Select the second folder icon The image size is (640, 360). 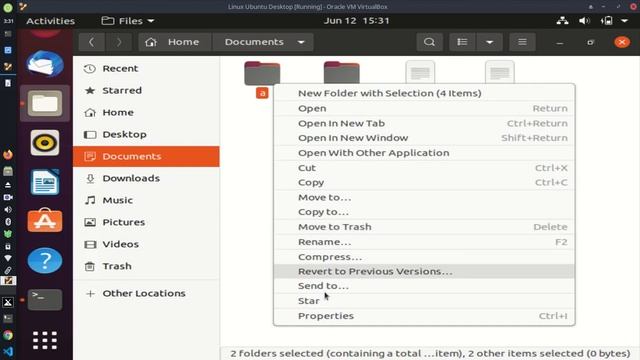342,73
